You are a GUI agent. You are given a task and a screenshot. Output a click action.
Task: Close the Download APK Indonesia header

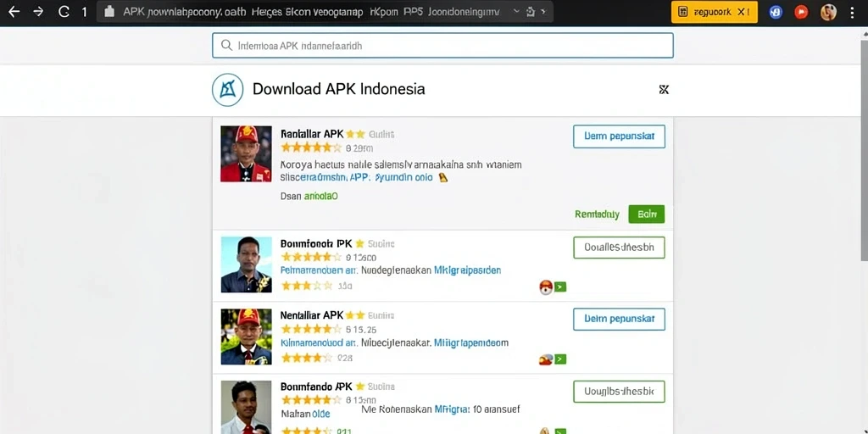point(664,90)
